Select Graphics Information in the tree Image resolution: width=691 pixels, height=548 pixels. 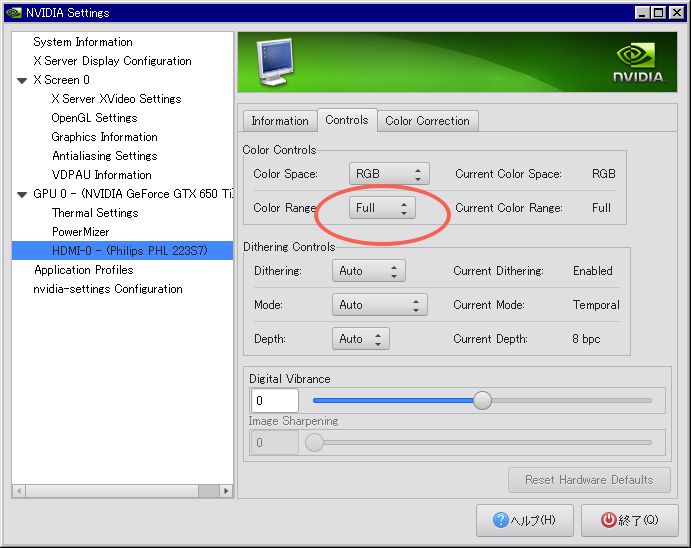(104, 137)
